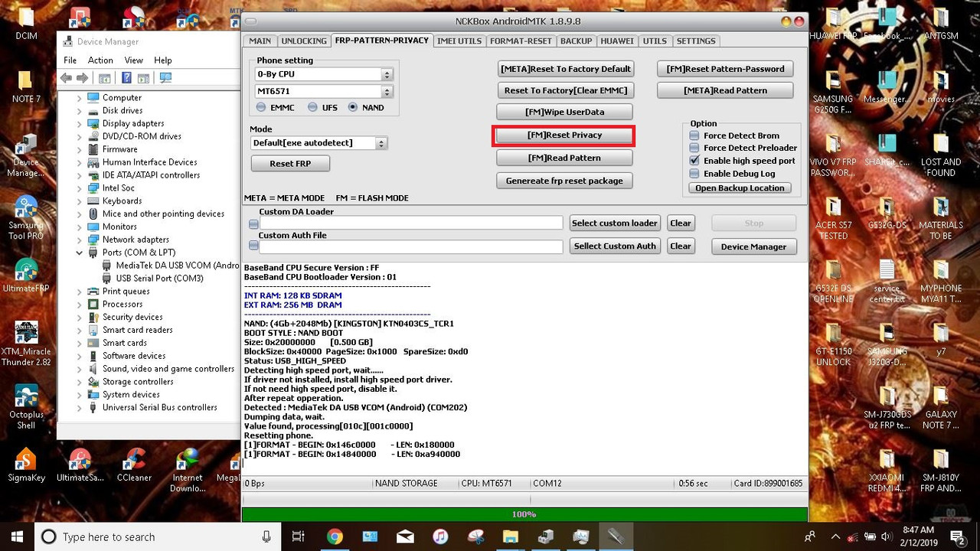Open the service center.txt desktop file
980x551 pixels.
[887, 281]
